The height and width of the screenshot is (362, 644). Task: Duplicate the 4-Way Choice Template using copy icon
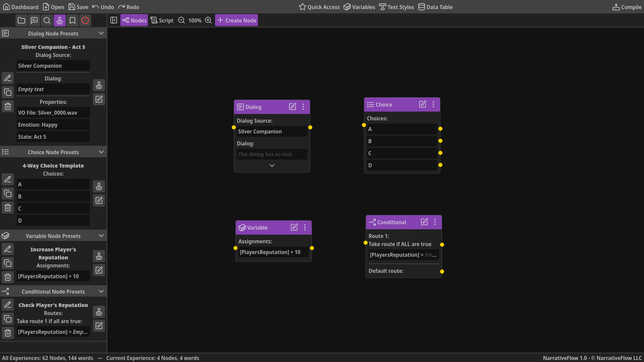coord(8,193)
